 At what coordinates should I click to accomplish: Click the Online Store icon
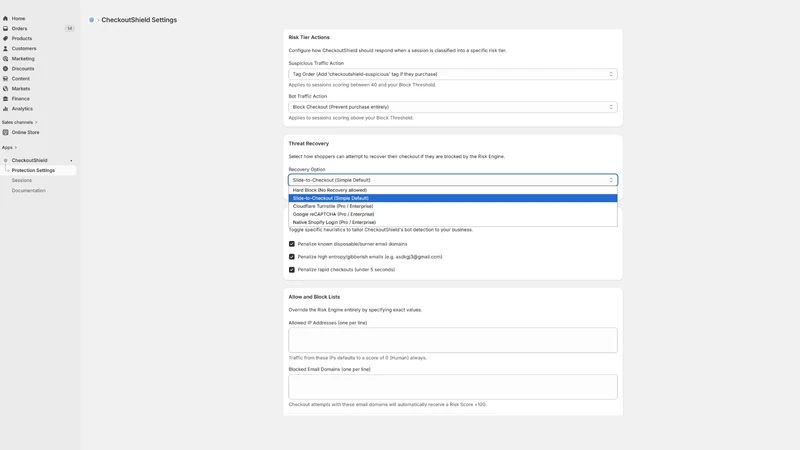pyautogui.click(x=6, y=132)
